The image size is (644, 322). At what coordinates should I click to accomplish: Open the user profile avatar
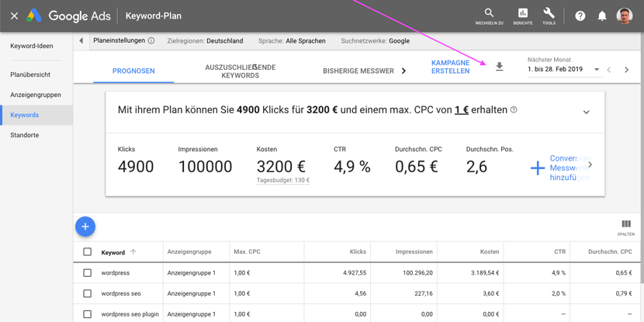point(625,16)
